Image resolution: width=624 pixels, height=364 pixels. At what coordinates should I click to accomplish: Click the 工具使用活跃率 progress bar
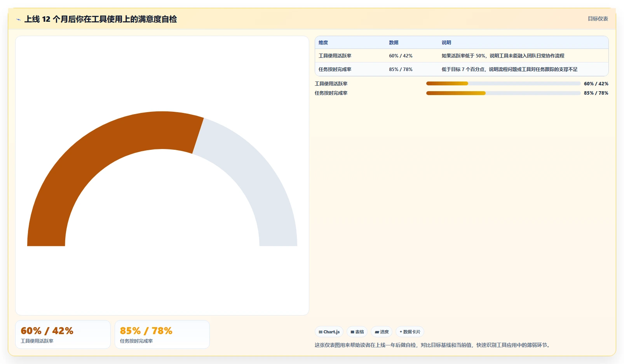[503, 83]
